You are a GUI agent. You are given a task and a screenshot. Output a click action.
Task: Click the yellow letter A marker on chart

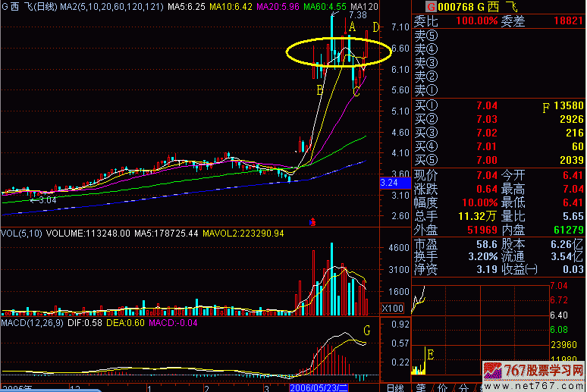352,27
